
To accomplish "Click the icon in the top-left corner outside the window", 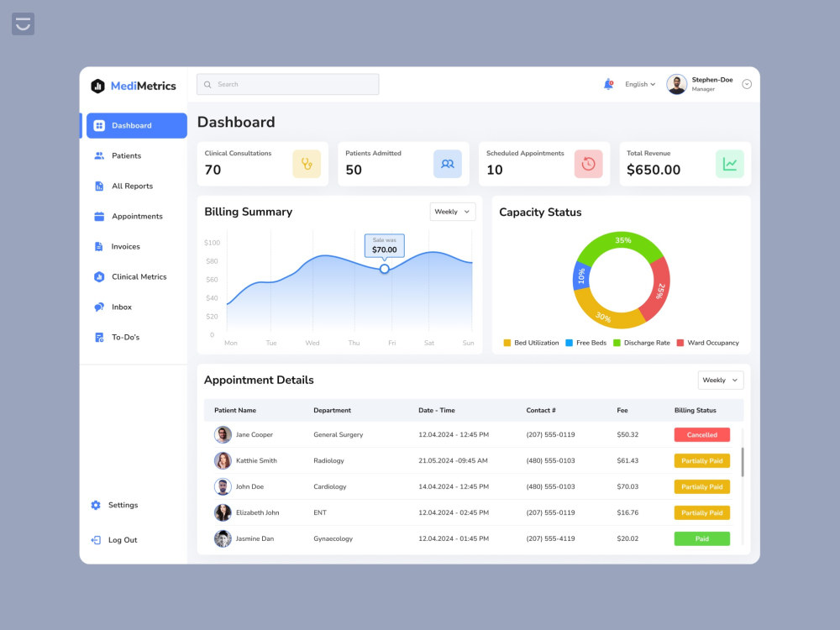I will [x=23, y=24].
